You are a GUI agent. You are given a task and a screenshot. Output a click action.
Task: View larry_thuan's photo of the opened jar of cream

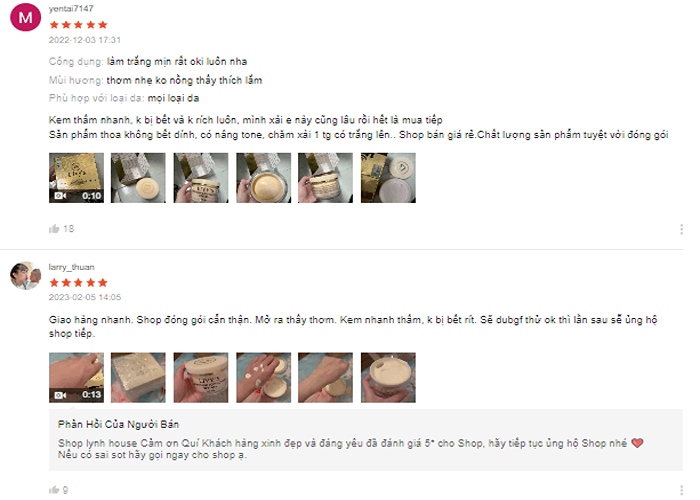[x=388, y=377]
